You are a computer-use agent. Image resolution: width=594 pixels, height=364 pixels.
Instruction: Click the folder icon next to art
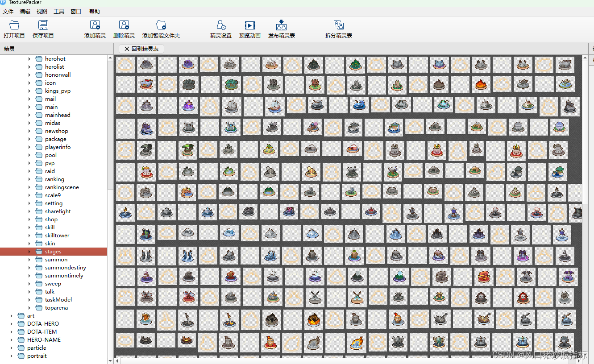(x=21, y=315)
